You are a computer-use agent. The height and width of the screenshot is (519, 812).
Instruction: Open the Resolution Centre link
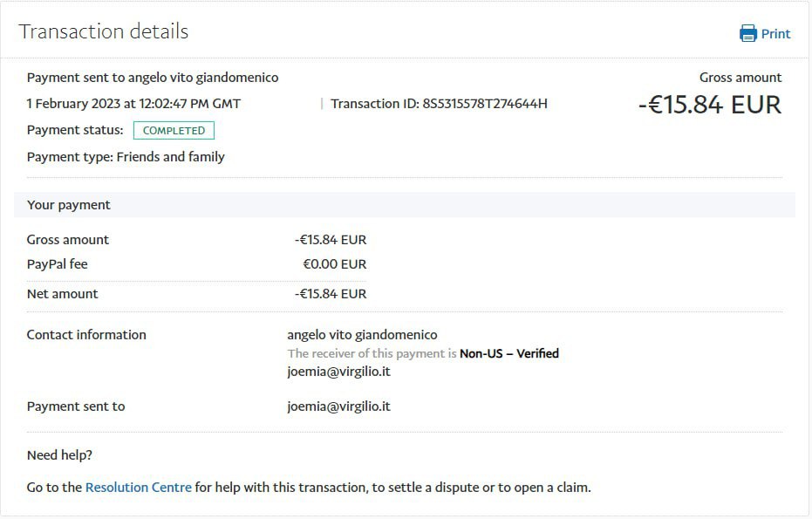(138, 488)
